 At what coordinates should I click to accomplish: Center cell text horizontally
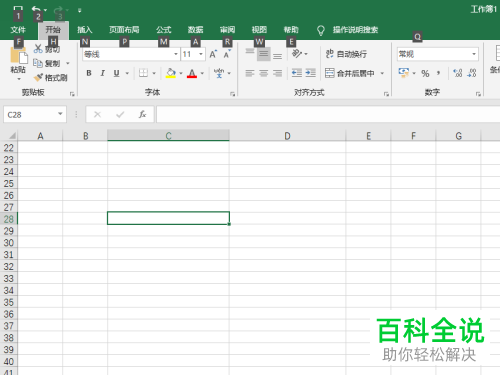[263, 73]
